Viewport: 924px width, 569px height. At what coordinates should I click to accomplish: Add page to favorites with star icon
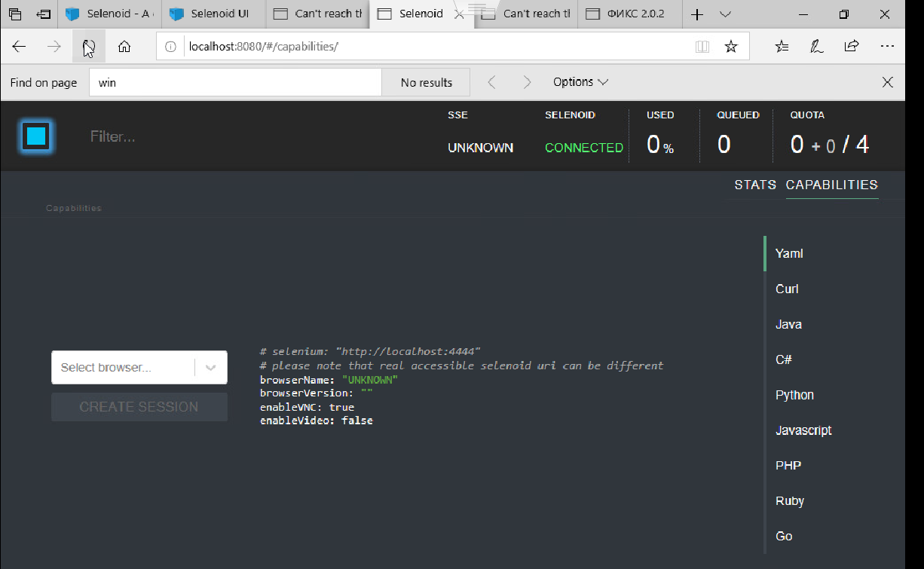click(x=731, y=47)
